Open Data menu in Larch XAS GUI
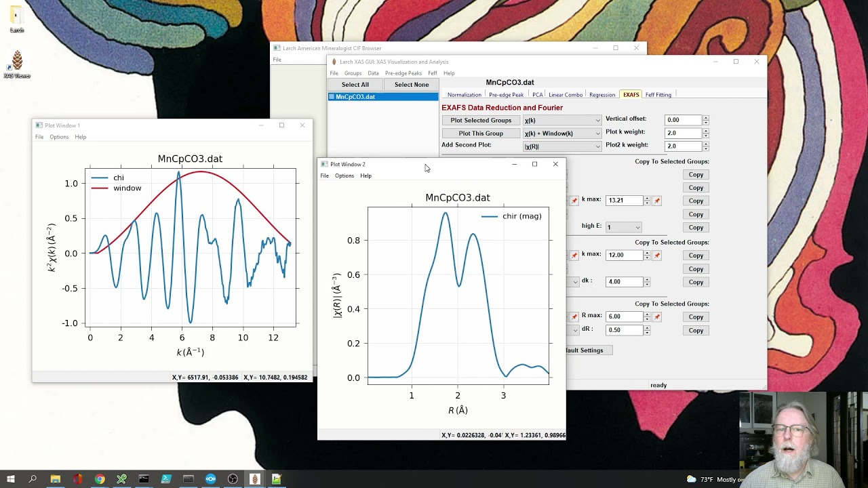 point(373,73)
